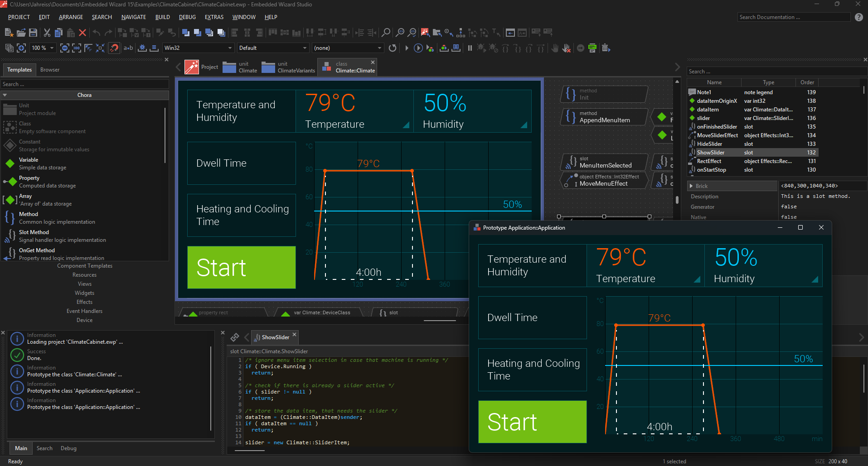Click the Slot Method template icon
This screenshot has width=868, height=466.
pos(10,236)
